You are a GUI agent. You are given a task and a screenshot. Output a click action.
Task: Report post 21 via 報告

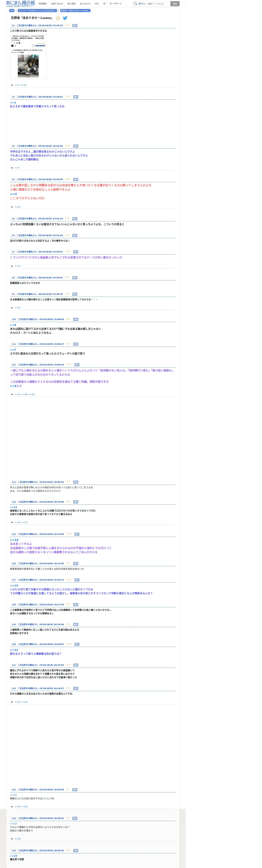(76, 665)
